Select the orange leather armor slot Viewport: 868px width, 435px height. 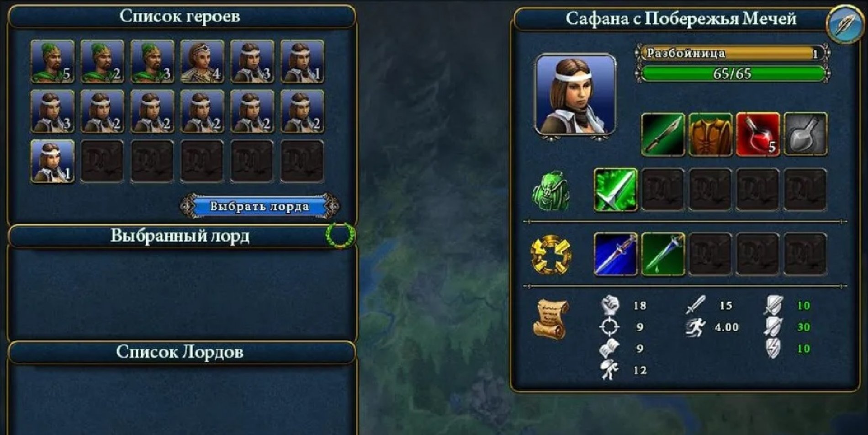(x=710, y=134)
